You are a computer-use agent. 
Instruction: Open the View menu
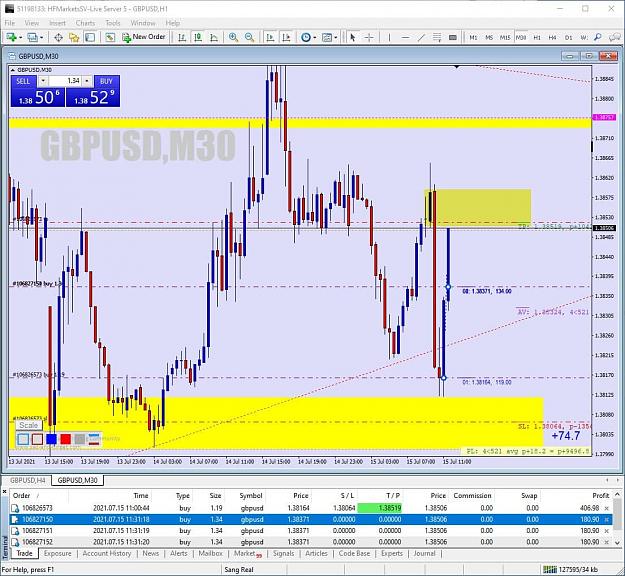click(32, 23)
